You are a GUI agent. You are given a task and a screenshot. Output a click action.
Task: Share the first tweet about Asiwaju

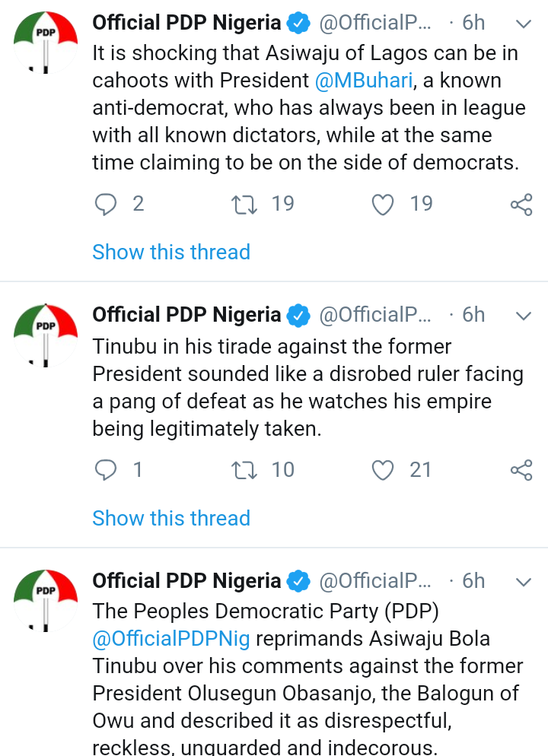(521, 205)
